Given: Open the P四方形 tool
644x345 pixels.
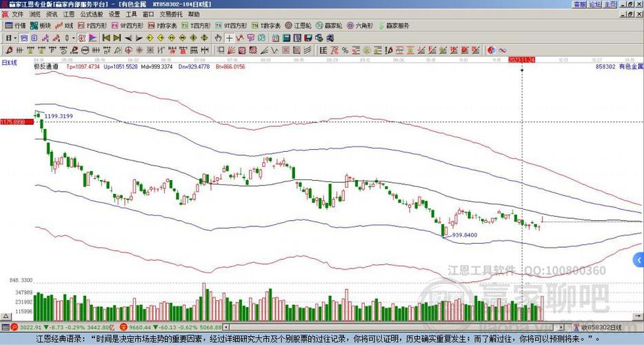Looking at the screenshot, I should pos(92,26).
